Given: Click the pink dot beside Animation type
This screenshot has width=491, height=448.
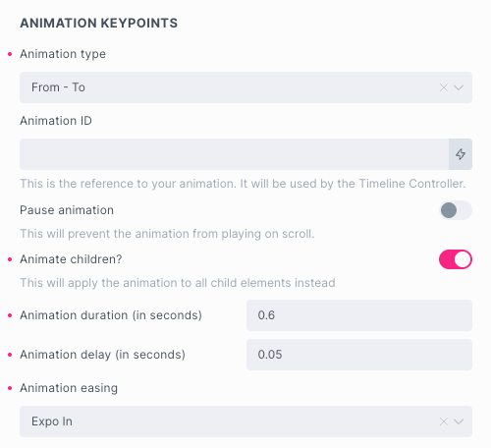Looking at the screenshot, I should point(10,54).
